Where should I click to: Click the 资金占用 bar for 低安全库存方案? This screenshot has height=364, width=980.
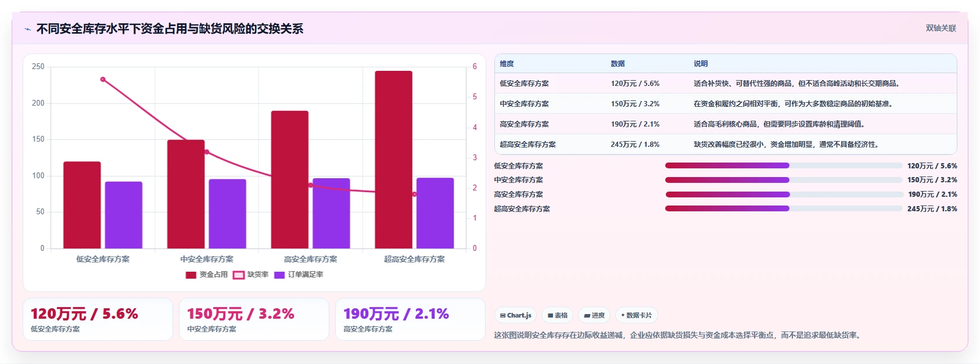click(82, 205)
